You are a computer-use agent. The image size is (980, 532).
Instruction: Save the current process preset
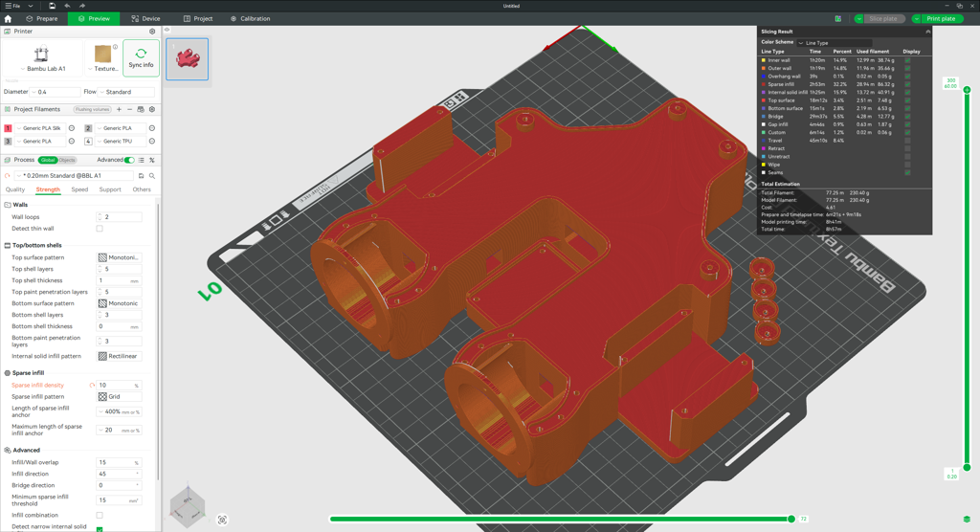[x=142, y=176]
